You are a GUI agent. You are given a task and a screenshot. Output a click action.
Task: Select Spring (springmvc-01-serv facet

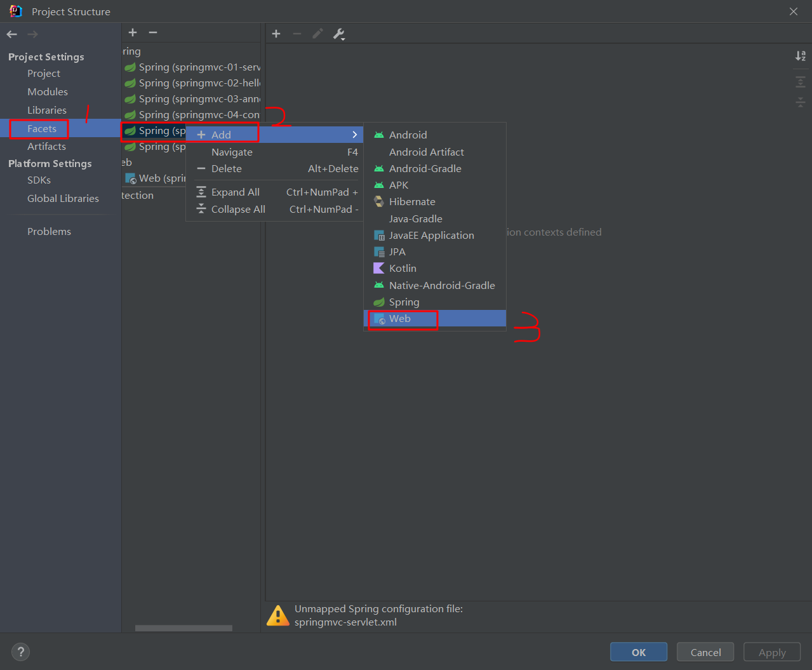[192, 67]
